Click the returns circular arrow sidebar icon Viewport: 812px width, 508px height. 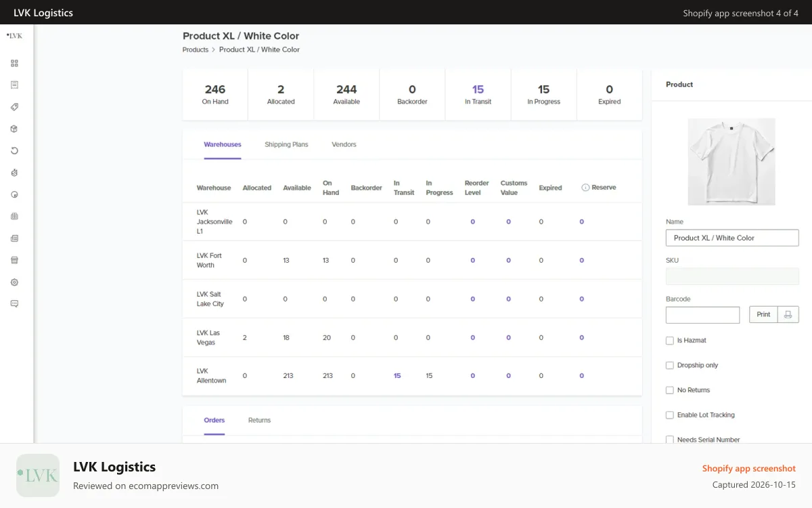[14, 150]
